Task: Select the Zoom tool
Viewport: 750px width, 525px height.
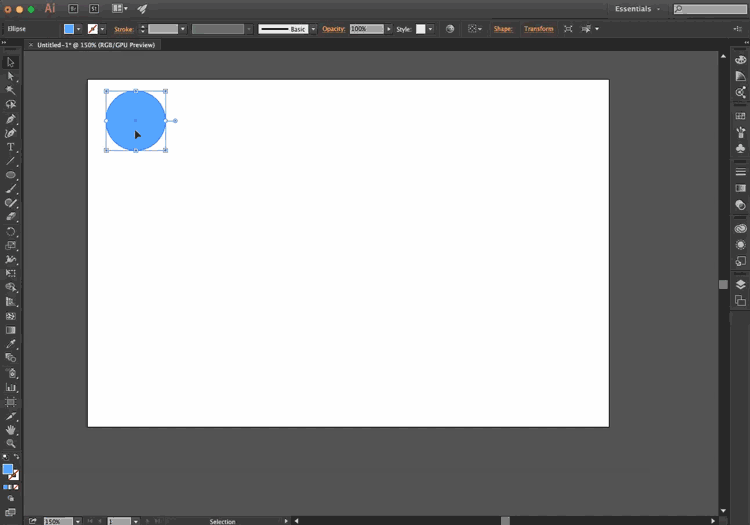Action: click(x=11, y=444)
